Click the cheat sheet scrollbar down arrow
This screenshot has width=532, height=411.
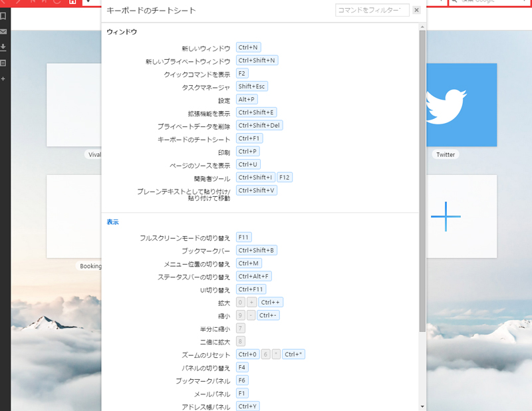[422, 406]
